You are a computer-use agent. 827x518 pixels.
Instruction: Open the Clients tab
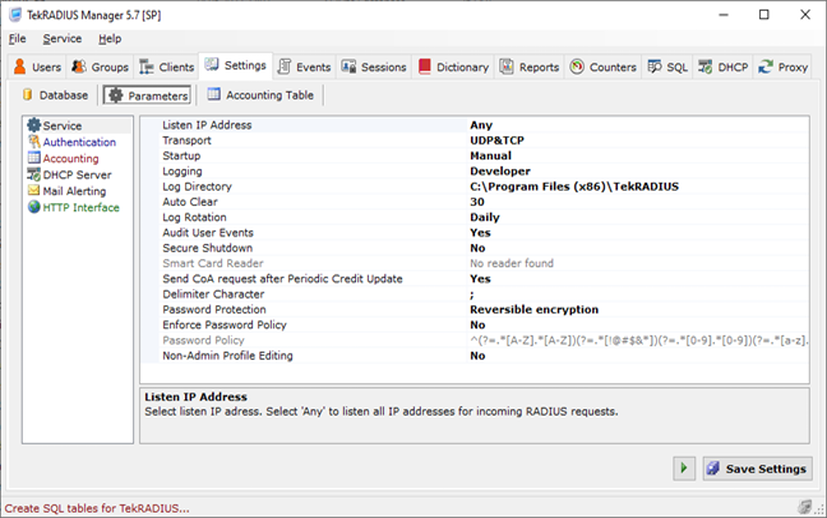coord(167,67)
